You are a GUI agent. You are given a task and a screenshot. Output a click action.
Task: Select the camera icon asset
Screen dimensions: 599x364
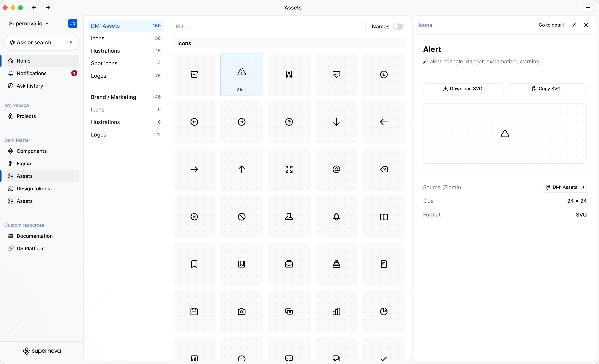[x=241, y=311]
